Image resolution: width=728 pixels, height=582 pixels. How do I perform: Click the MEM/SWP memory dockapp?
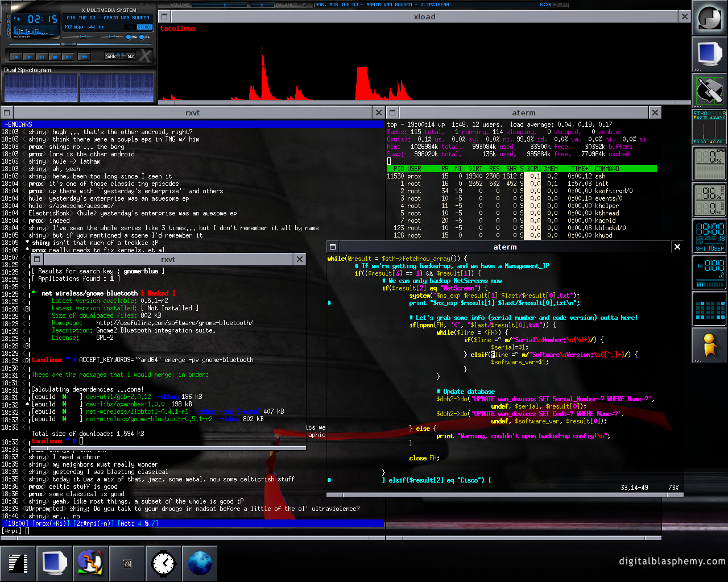click(x=709, y=200)
